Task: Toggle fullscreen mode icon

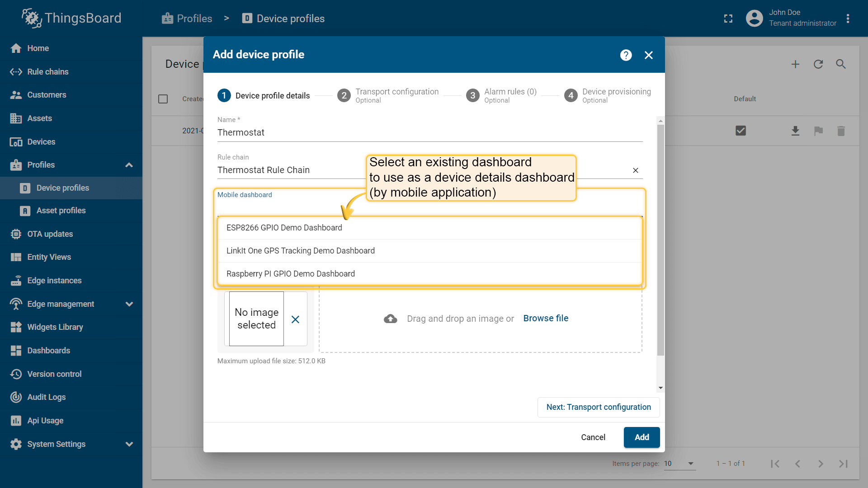Action: pyautogui.click(x=728, y=19)
